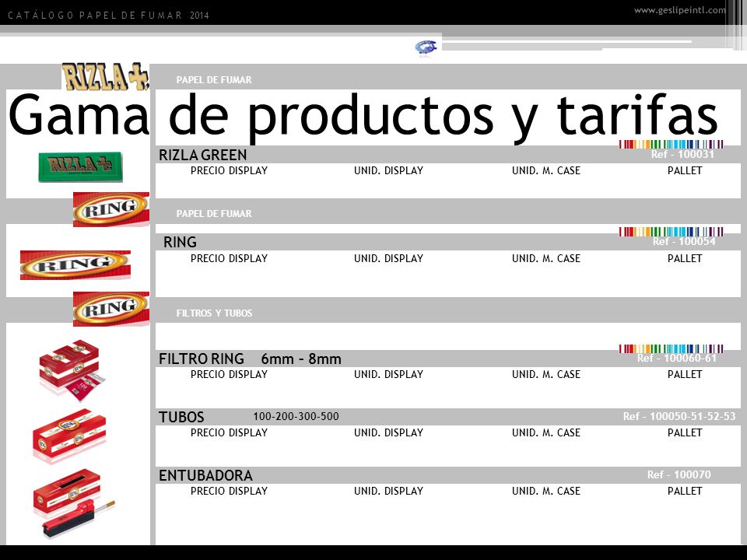Click PRECIO DISPLAY under RING
Screen dimensions: 747x560
[229, 258]
